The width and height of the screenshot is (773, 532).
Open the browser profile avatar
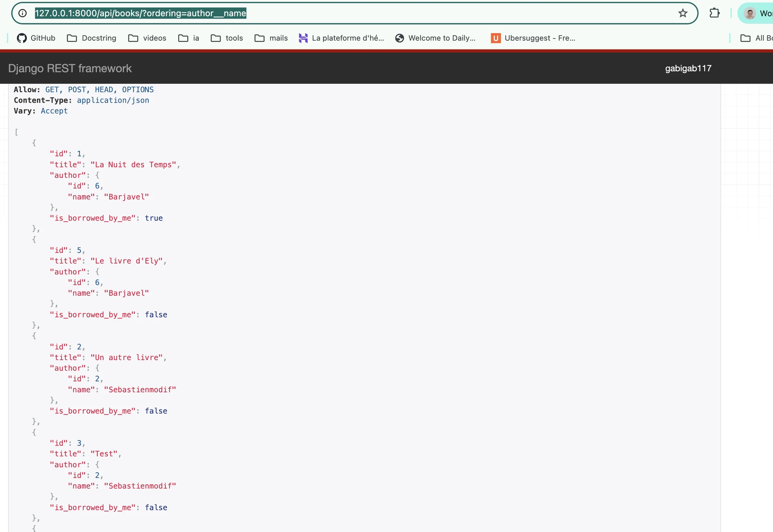tap(750, 13)
